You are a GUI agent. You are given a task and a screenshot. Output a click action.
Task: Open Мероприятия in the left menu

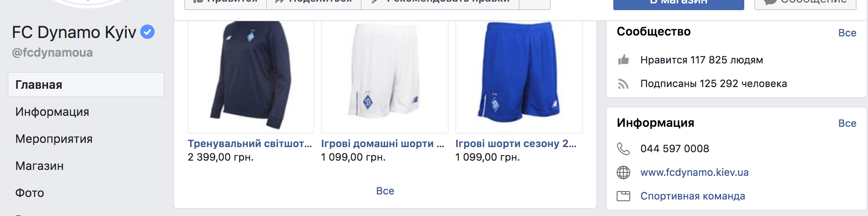coord(54,139)
